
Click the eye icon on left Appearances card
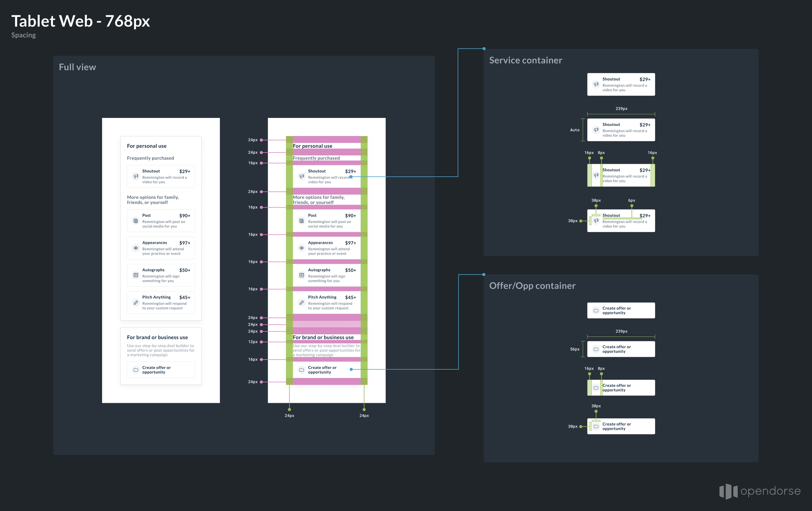135,248
